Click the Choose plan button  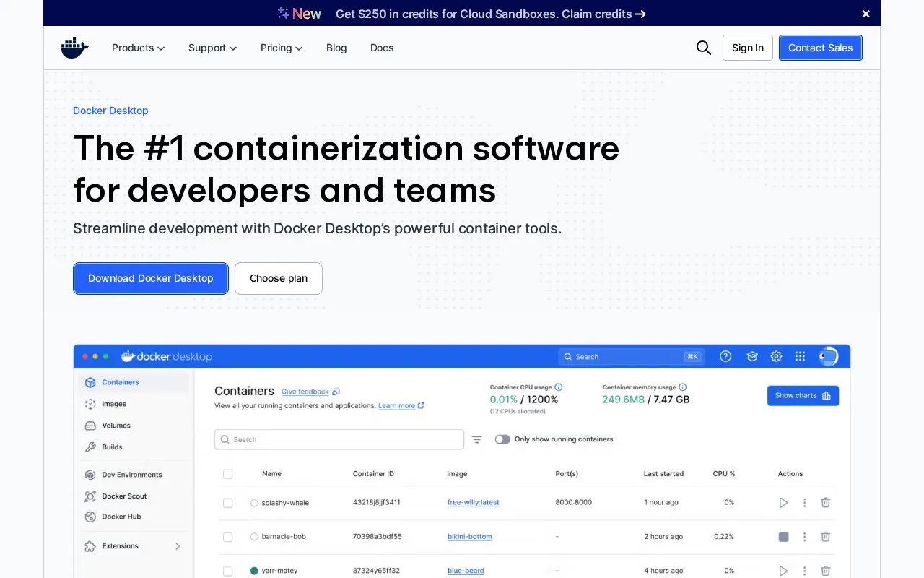coord(279,278)
